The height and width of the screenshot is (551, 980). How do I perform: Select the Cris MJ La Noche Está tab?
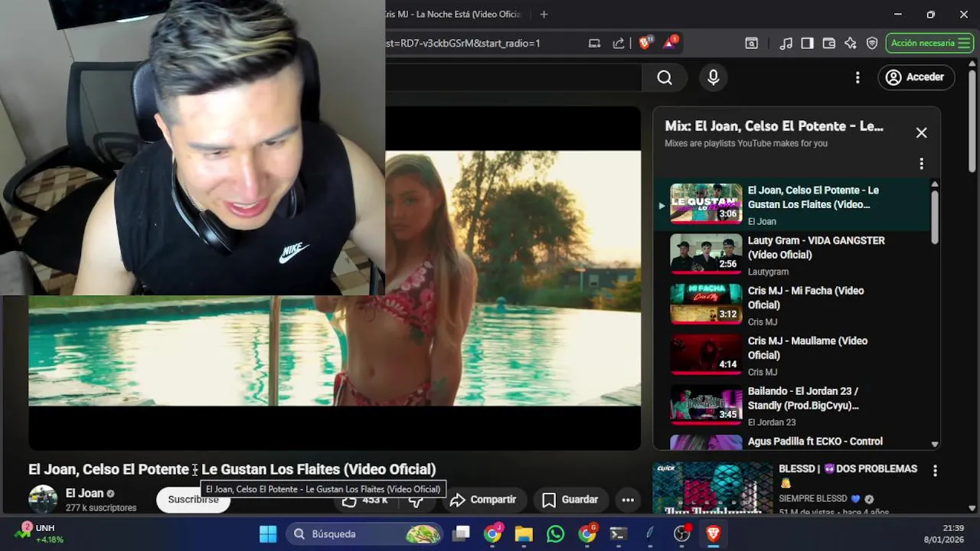(x=455, y=15)
